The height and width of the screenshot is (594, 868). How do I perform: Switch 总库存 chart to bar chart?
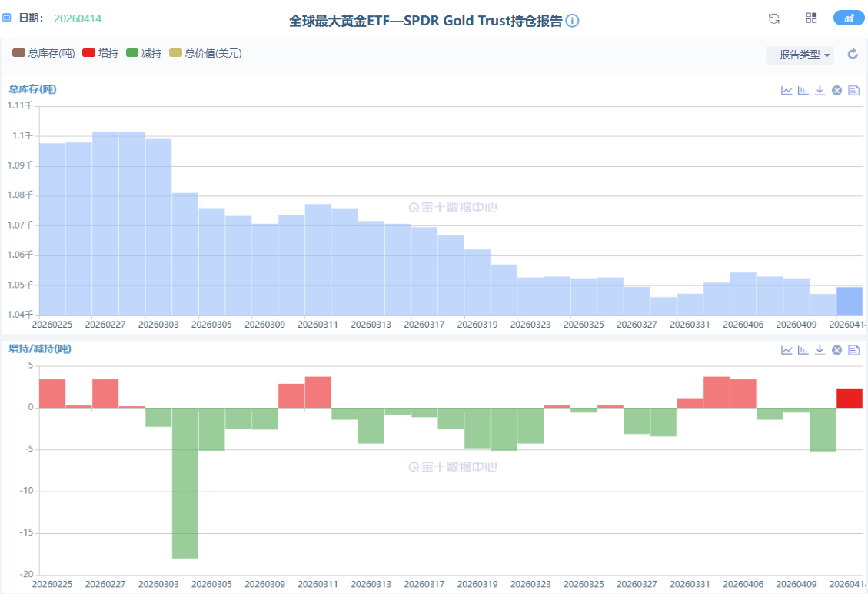point(803,90)
